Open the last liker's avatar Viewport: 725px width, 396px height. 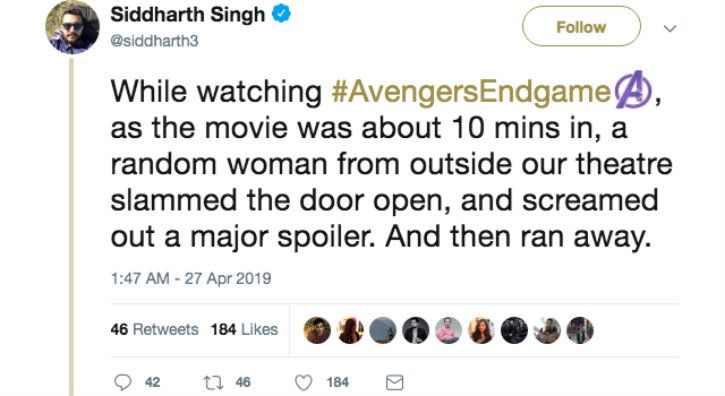(x=580, y=330)
